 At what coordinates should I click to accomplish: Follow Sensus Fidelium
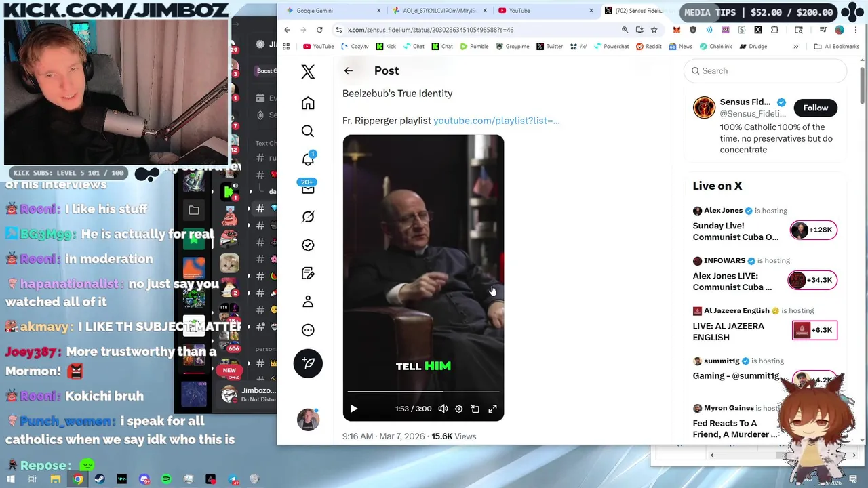816,108
